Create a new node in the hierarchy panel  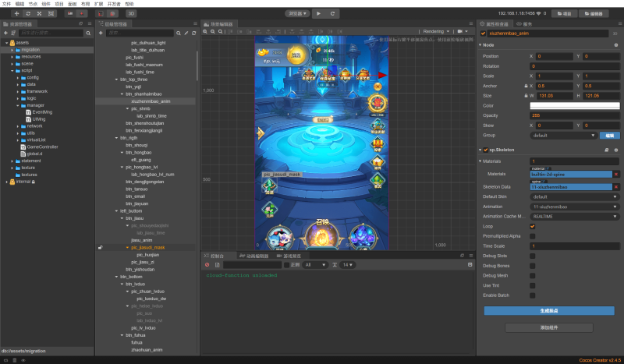click(101, 33)
